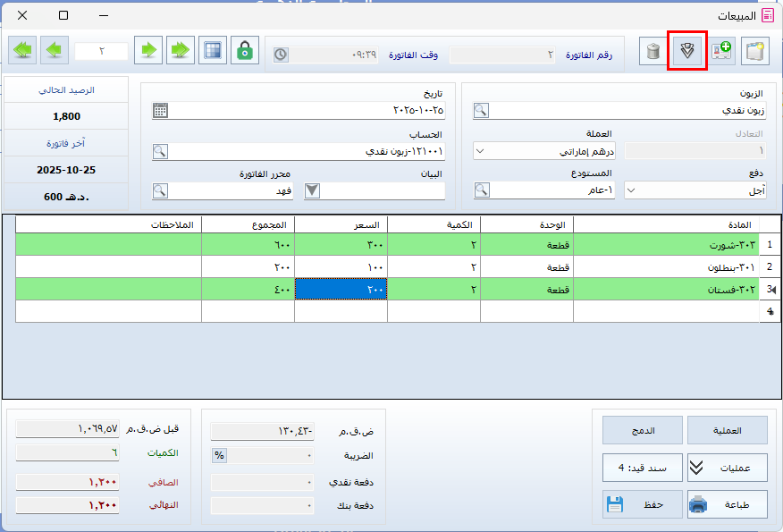Jump to first invoice with double left arrow
Image resolution: width=783 pixels, height=532 pixels.
[22, 51]
